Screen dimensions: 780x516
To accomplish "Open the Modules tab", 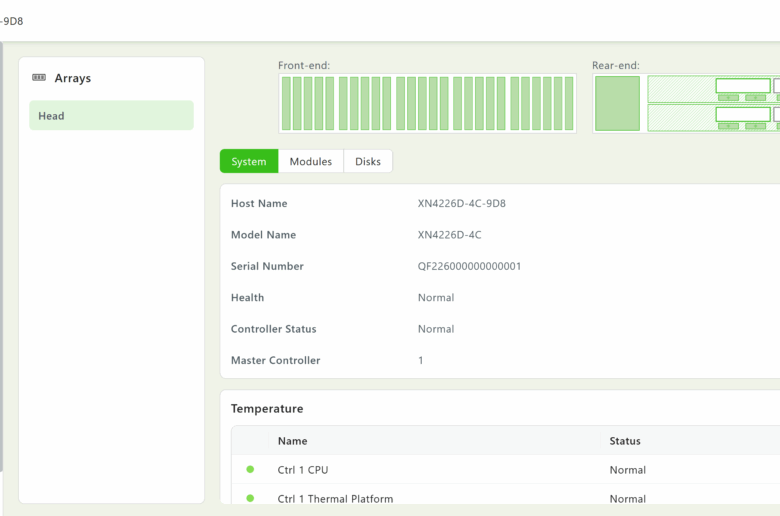I will 310,162.
